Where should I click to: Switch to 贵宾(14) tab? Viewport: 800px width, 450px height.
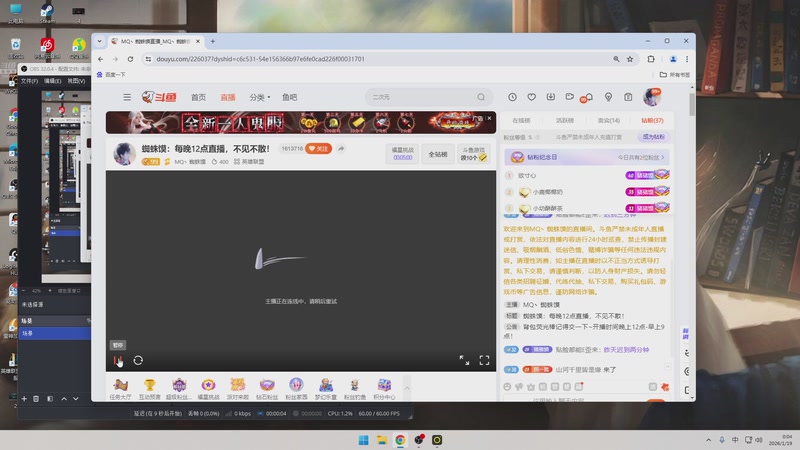point(609,120)
